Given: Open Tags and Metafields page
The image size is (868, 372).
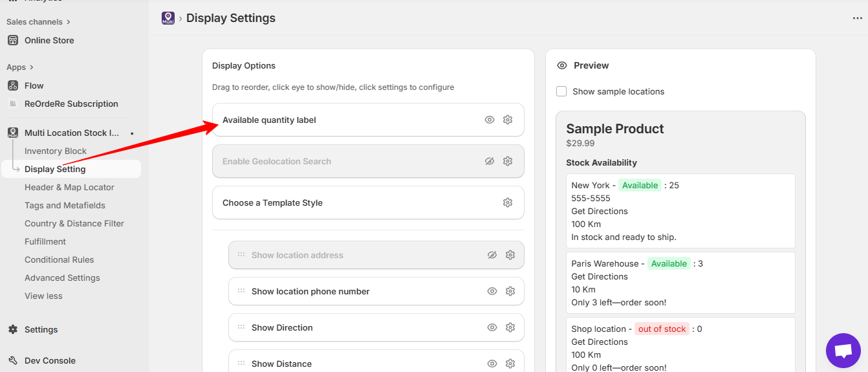Looking at the screenshot, I should (x=65, y=205).
